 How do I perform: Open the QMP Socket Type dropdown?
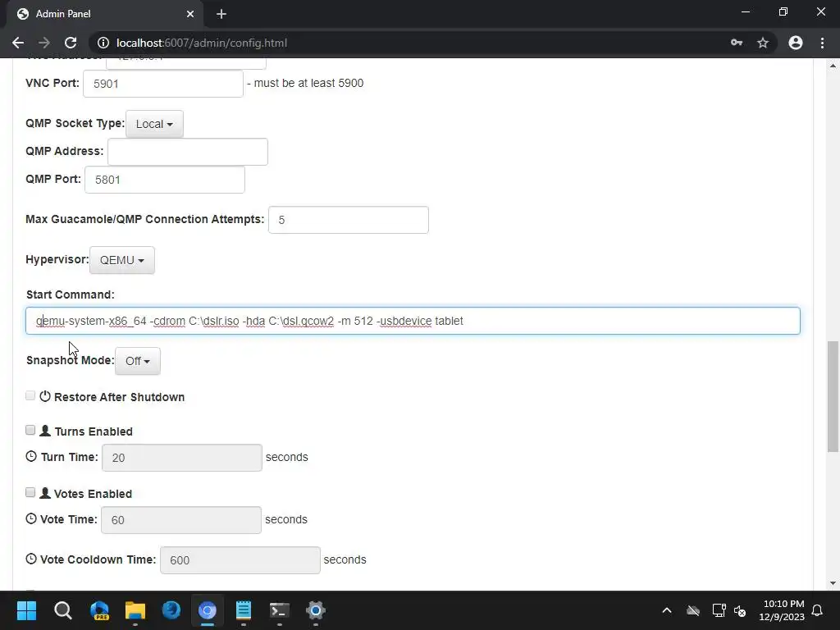pyautogui.click(x=154, y=124)
